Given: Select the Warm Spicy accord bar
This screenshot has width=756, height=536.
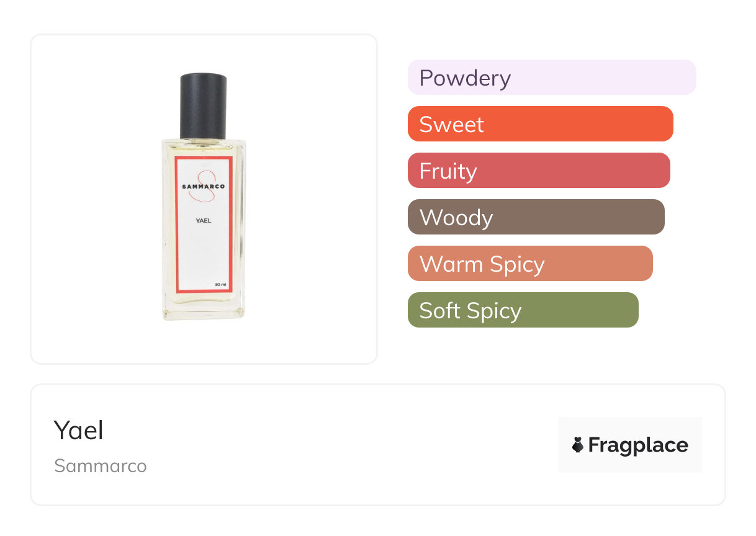Looking at the screenshot, I should pos(529,264).
